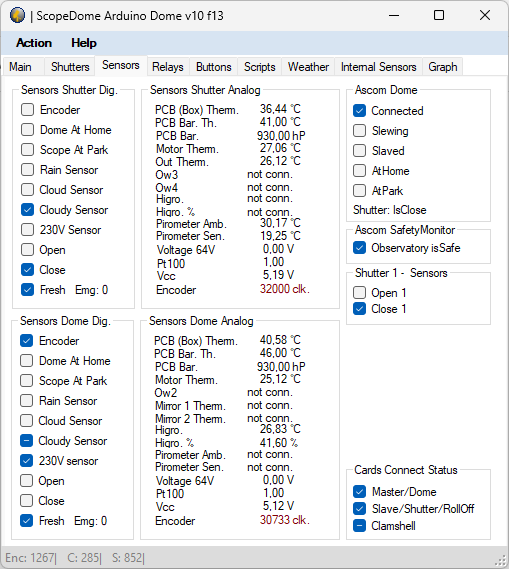Toggle Observatory isSafe checkbox
This screenshot has width=509, height=569.
pyautogui.click(x=360, y=248)
